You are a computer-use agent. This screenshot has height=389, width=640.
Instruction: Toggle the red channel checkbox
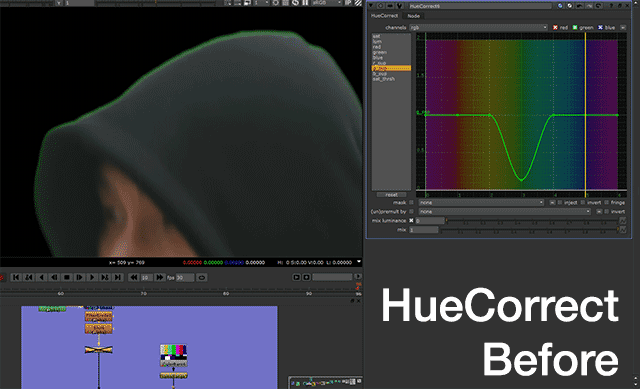click(555, 27)
